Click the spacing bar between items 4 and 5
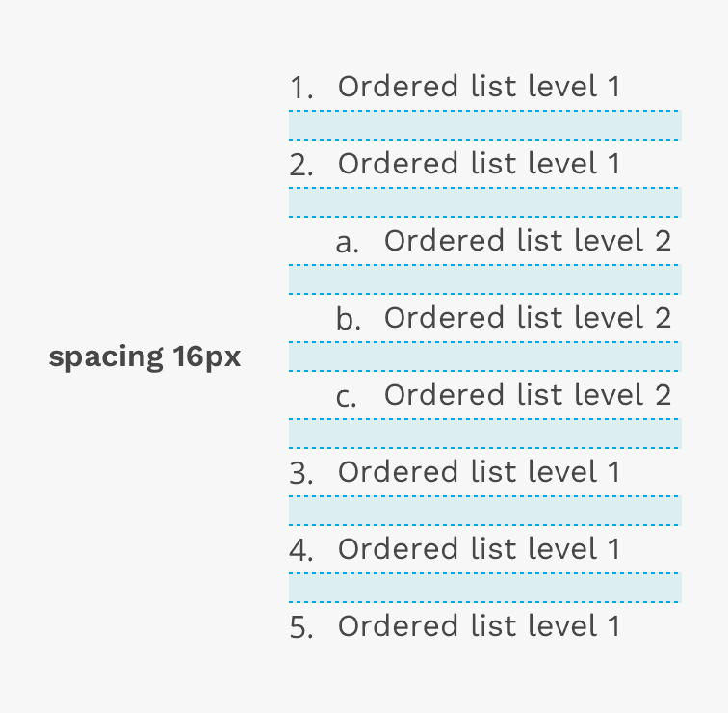The image size is (728, 713). (484, 588)
